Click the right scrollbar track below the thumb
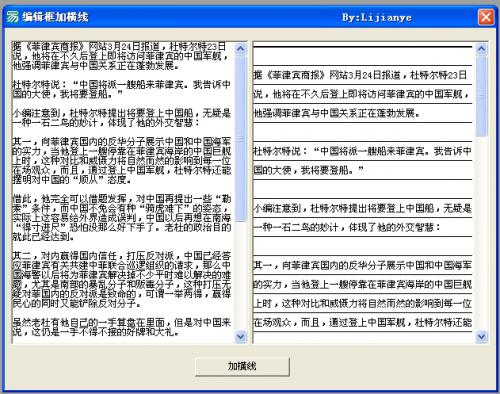The width and height of the screenshot is (500, 394). point(481,233)
